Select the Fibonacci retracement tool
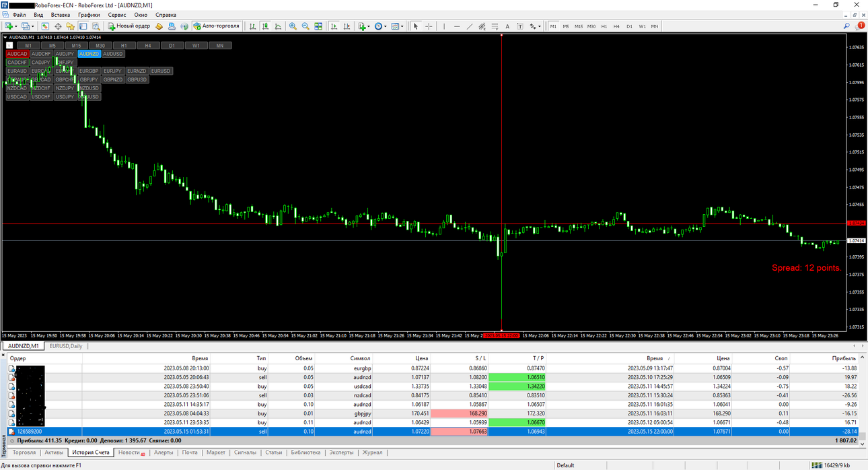Screen dimensions: 868x470 tap(495, 26)
